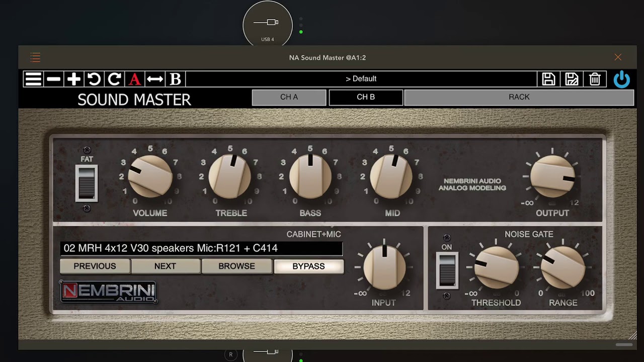This screenshot has width=644, height=362.
Task: Click the PREVIOUS cabinet button
Action: [95, 266]
